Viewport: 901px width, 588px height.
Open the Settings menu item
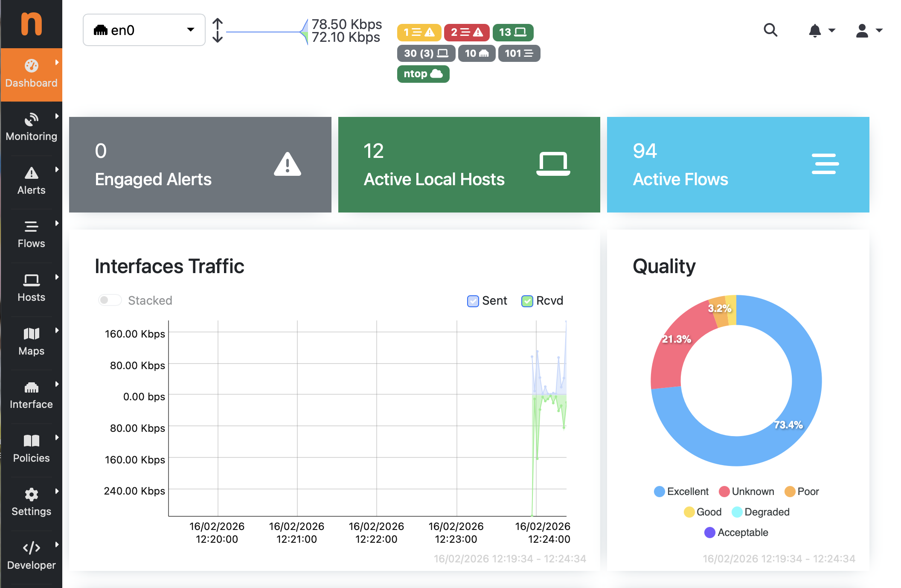[31, 502]
